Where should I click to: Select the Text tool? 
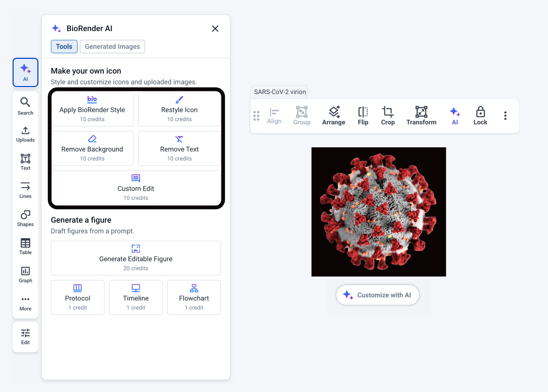pos(25,162)
